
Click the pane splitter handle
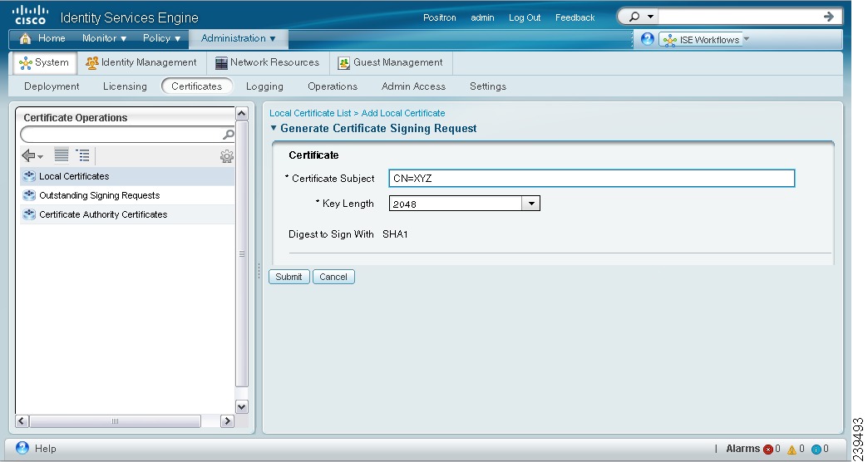[259, 271]
